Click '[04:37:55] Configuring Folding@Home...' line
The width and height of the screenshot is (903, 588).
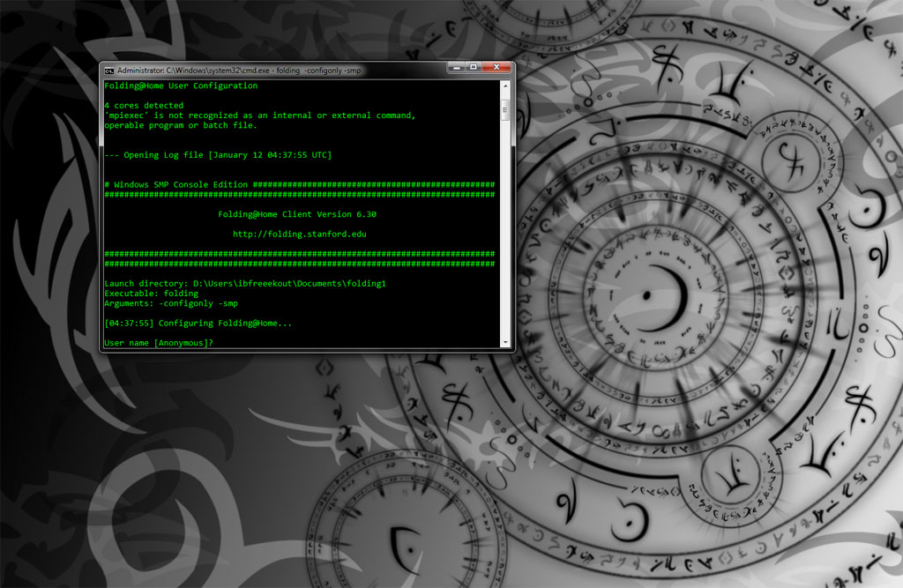click(x=198, y=323)
